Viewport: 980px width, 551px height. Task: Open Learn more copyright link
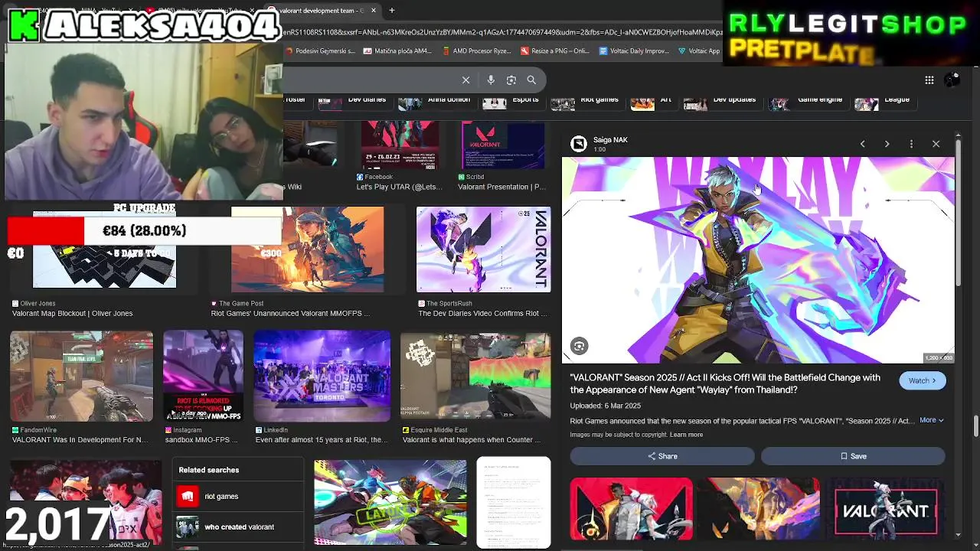click(x=686, y=435)
